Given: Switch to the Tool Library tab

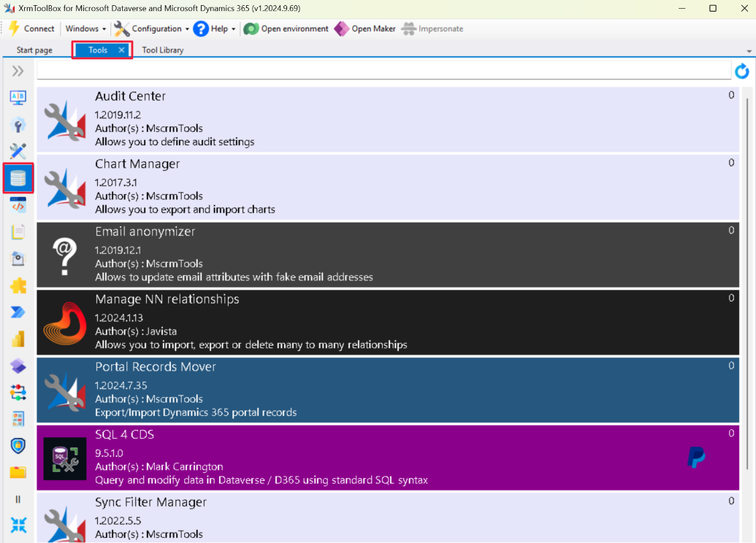Looking at the screenshot, I should [x=163, y=50].
